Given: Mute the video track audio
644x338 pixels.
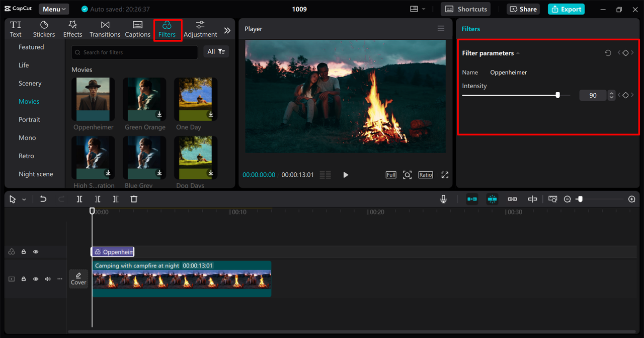Looking at the screenshot, I should point(48,279).
